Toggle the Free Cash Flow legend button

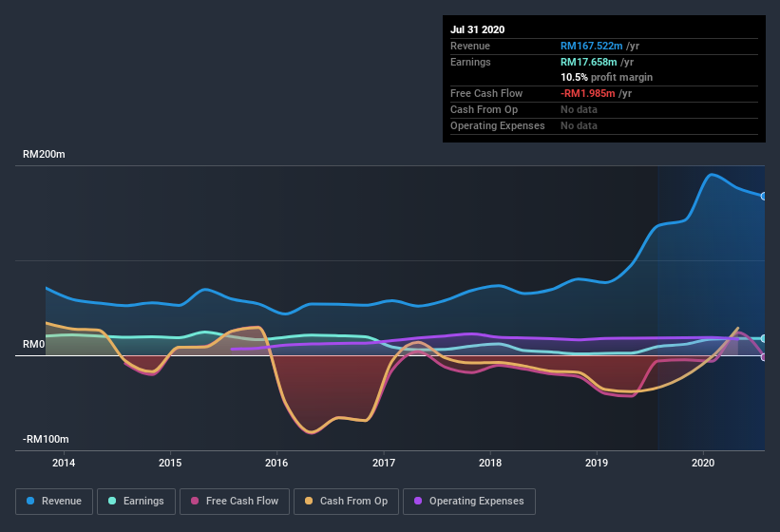pos(235,502)
